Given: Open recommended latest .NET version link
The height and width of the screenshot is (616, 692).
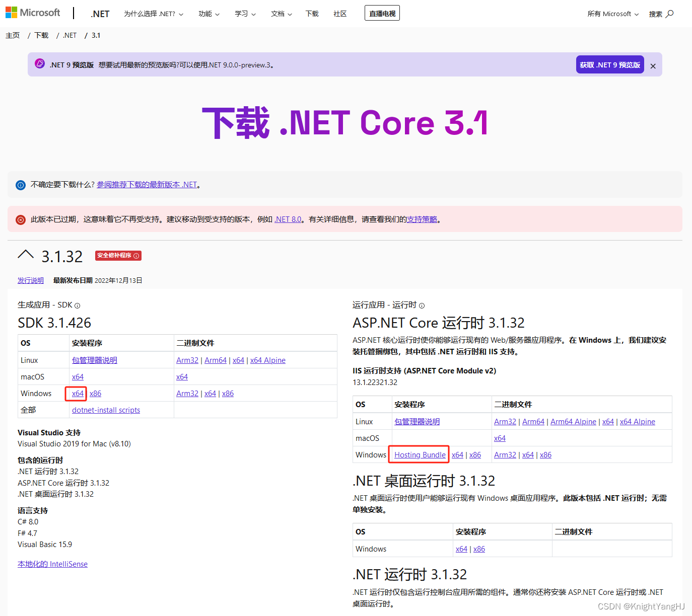Looking at the screenshot, I should click(x=147, y=185).
